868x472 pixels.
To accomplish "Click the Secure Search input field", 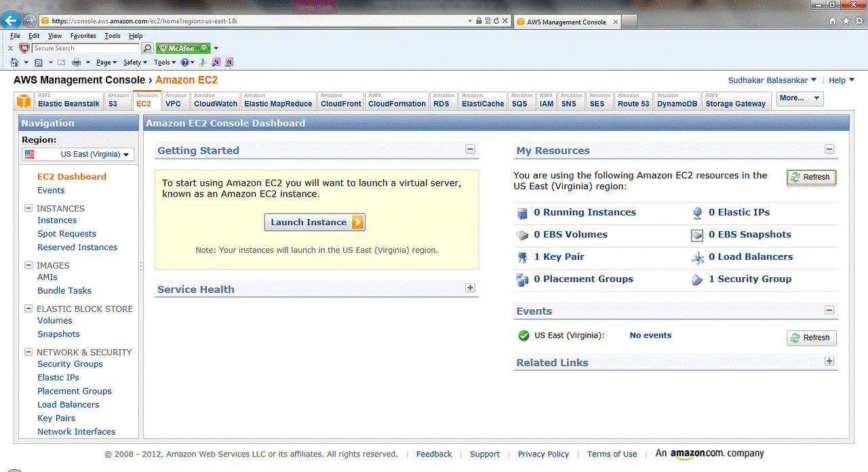I will click(85, 48).
